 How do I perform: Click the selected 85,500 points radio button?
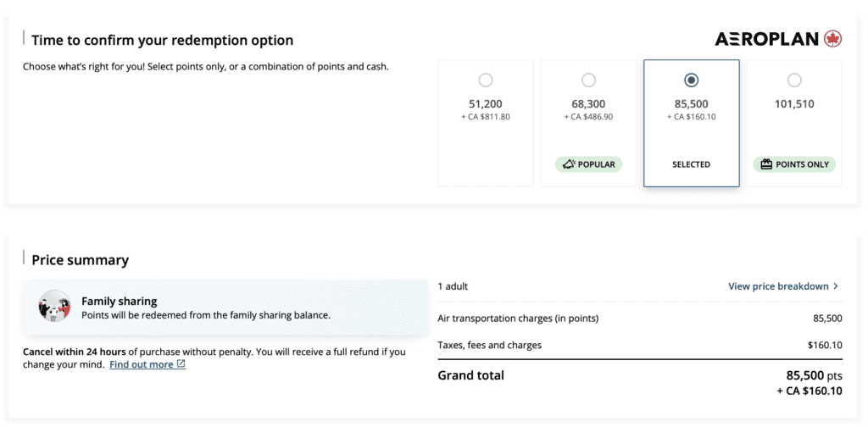coord(691,80)
